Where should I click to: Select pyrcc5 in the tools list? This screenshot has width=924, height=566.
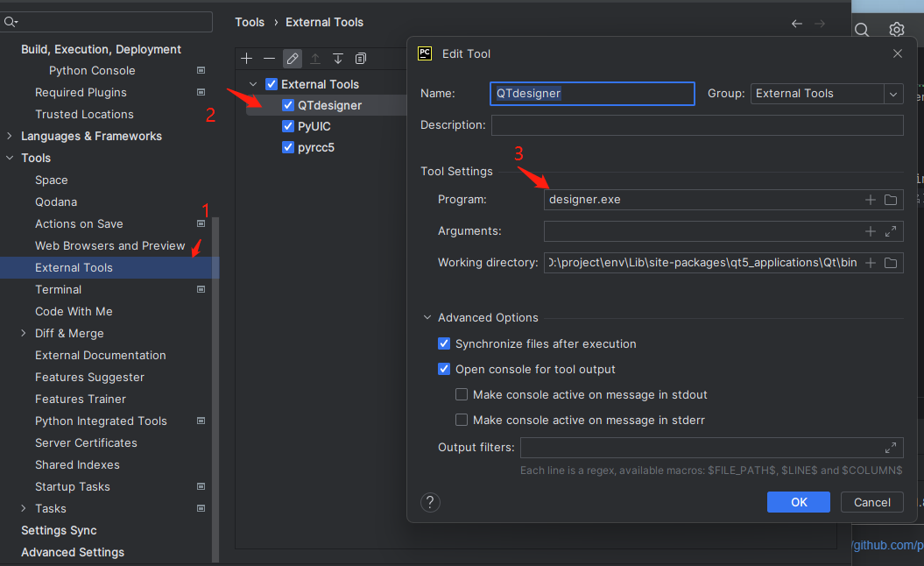(x=316, y=147)
